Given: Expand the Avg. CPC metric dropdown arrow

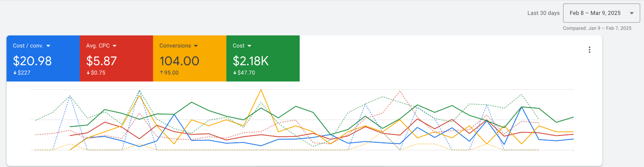Looking at the screenshot, I should (115, 46).
